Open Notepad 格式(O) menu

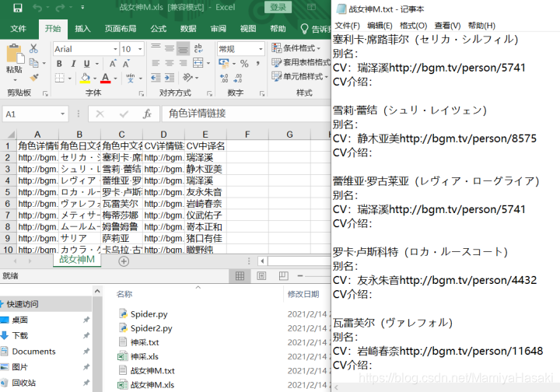(x=413, y=26)
